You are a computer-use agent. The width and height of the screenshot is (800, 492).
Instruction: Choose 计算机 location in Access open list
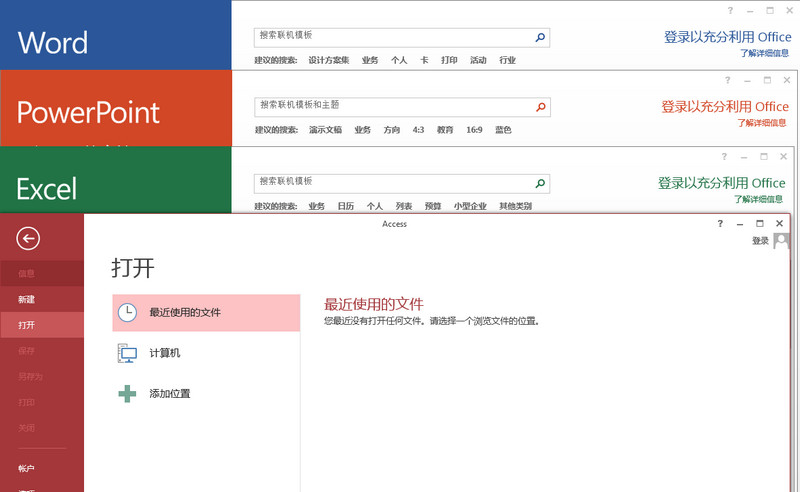pos(206,353)
